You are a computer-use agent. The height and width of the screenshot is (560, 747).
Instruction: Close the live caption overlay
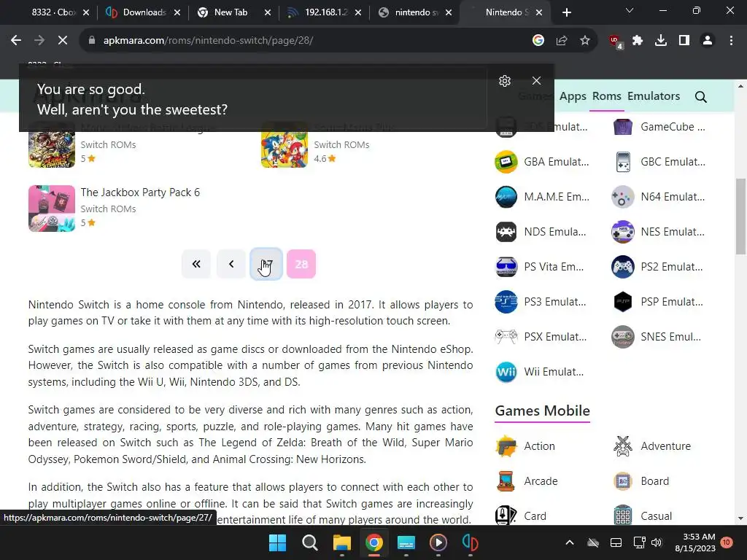coord(536,81)
